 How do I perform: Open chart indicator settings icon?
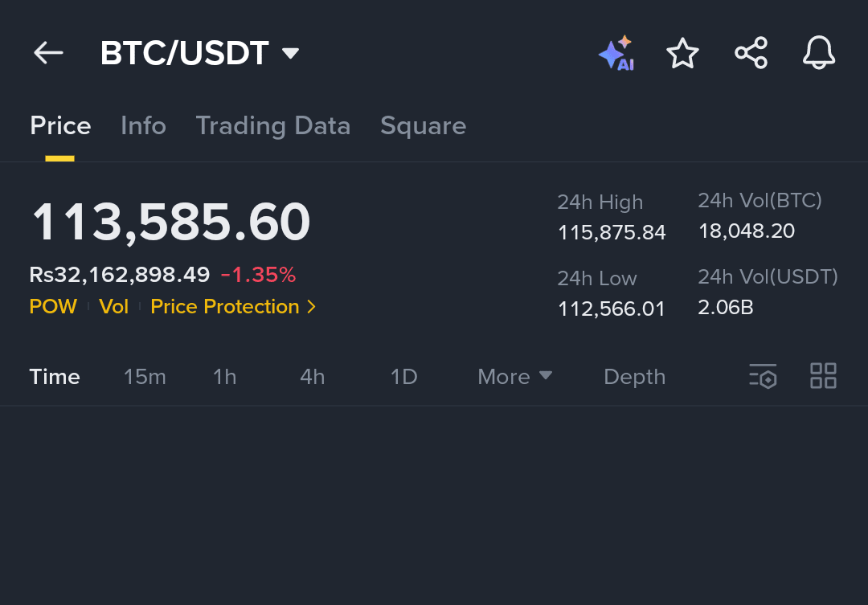763,376
